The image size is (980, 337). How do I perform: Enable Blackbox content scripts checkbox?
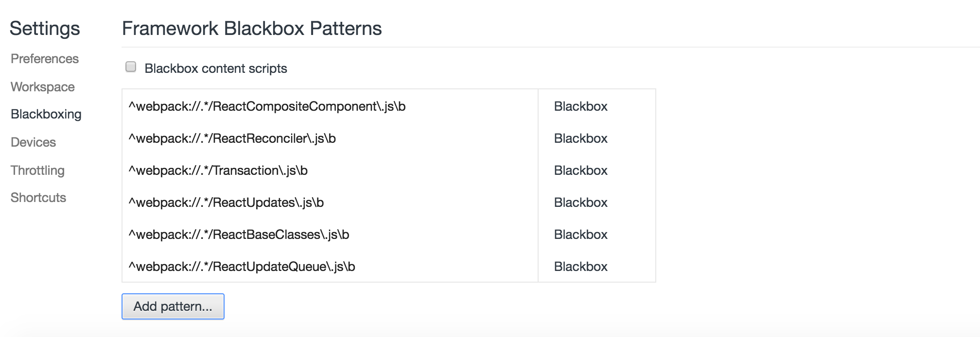click(x=131, y=67)
